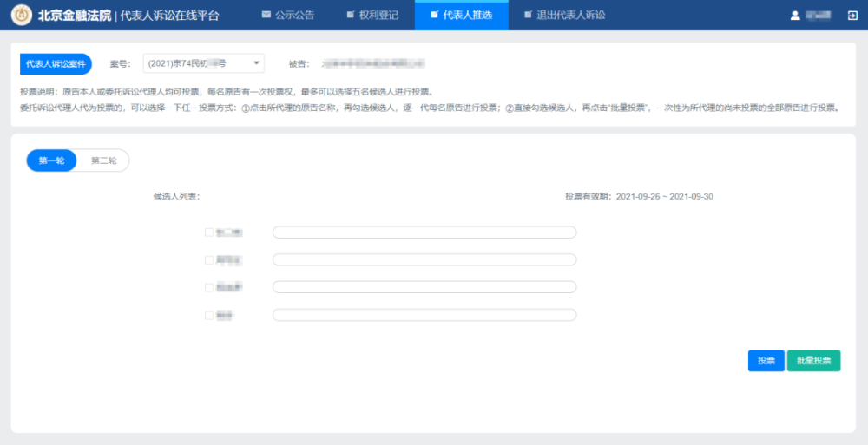Select the 代表人推选 tab
Screen dimensions: 868x445
(461, 15)
